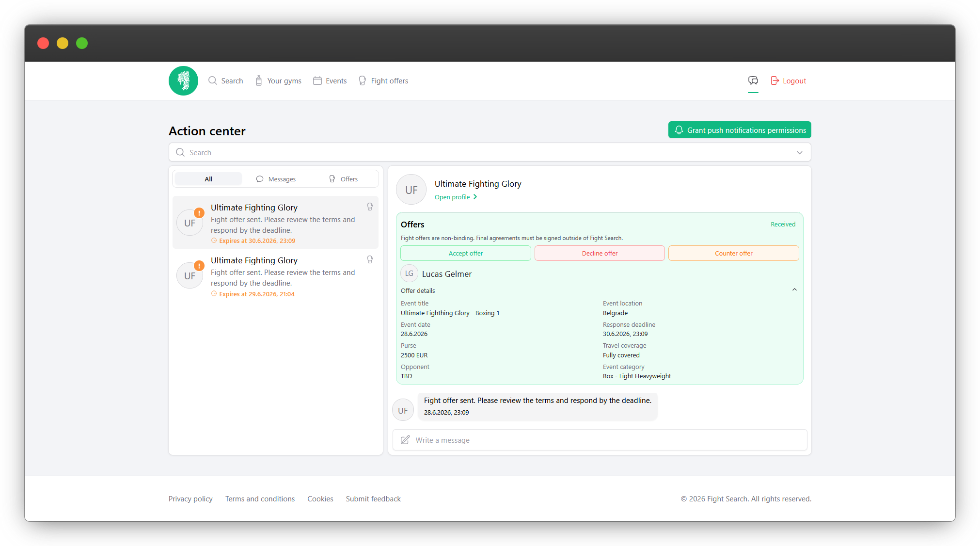Click the Logout icon button

click(775, 80)
